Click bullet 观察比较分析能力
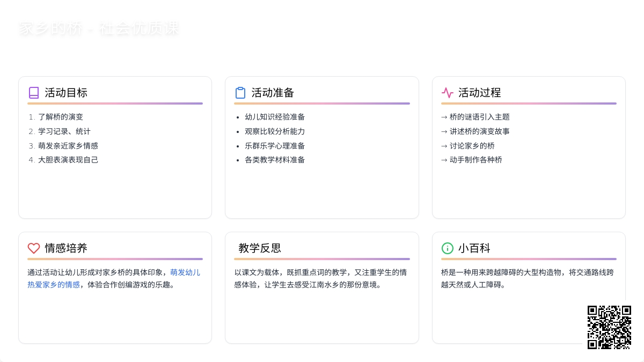Screen dimensions: 644x362 click(x=275, y=131)
